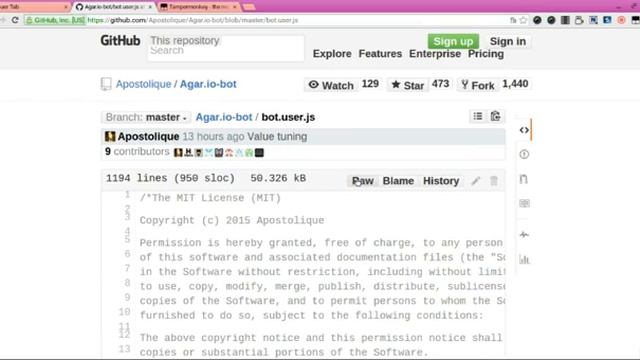640x360 pixels.
Task: Select code line number 13
Action: click(124, 349)
